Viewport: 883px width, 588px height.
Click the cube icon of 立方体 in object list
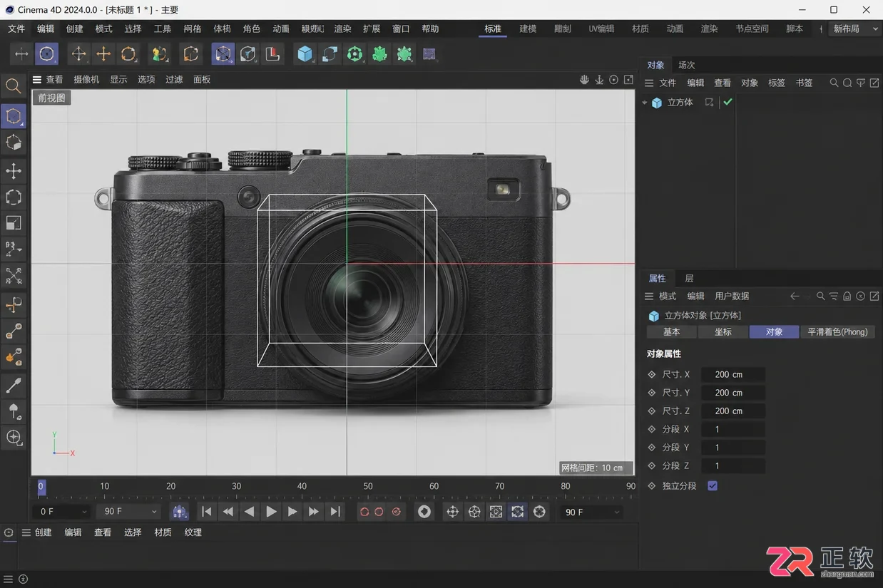pos(657,103)
